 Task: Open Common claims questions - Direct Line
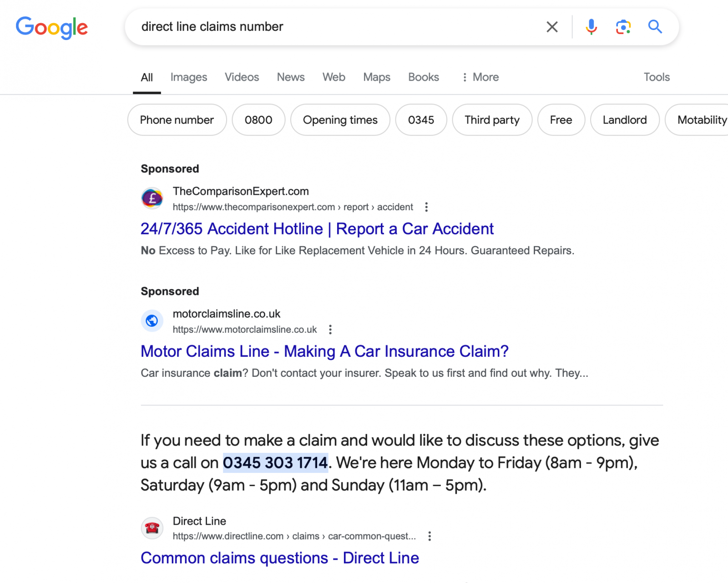click(280, 558)
